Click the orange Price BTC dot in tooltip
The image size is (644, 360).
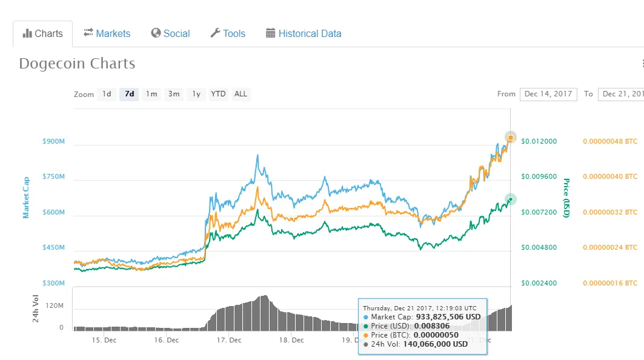coord(366,336)
